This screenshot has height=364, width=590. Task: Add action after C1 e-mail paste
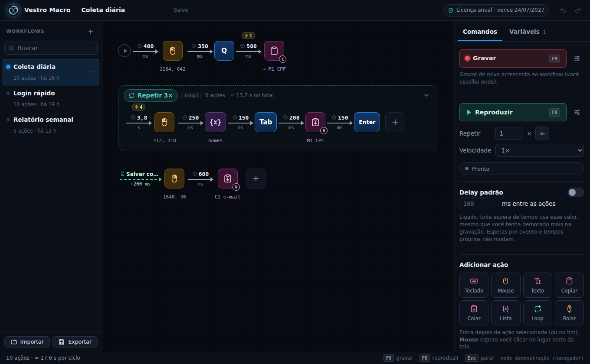(x=256, y=179)
